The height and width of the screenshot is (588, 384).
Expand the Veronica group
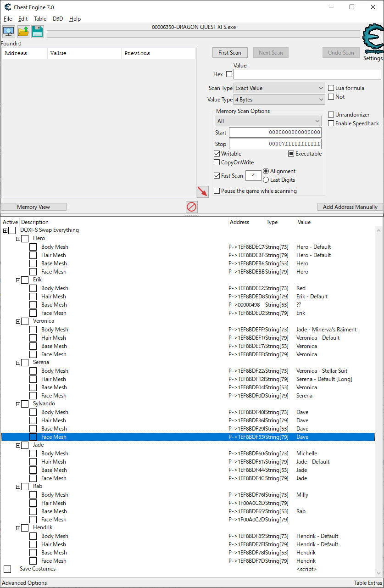[18, 321]
